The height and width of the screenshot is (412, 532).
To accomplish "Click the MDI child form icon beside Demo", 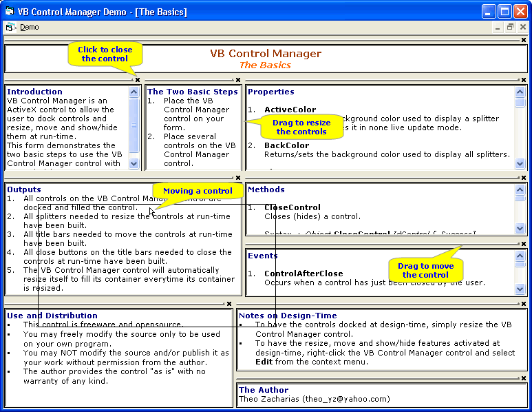I will 10,28.
